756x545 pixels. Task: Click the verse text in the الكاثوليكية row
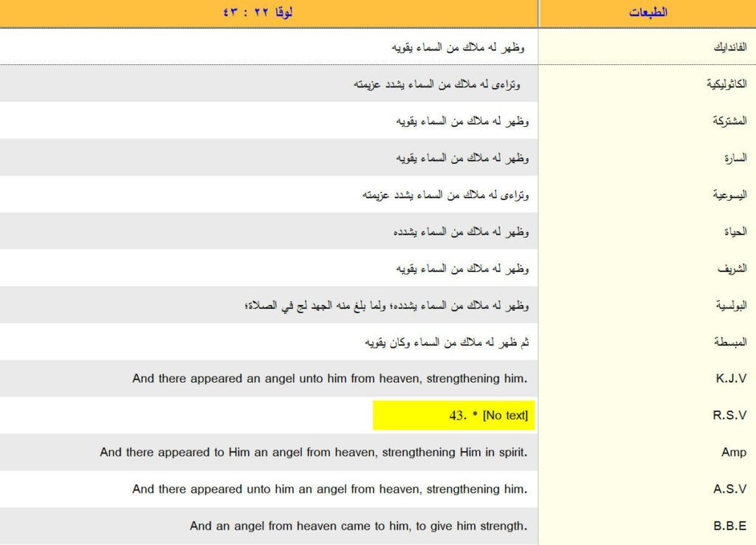click(437, 84)
